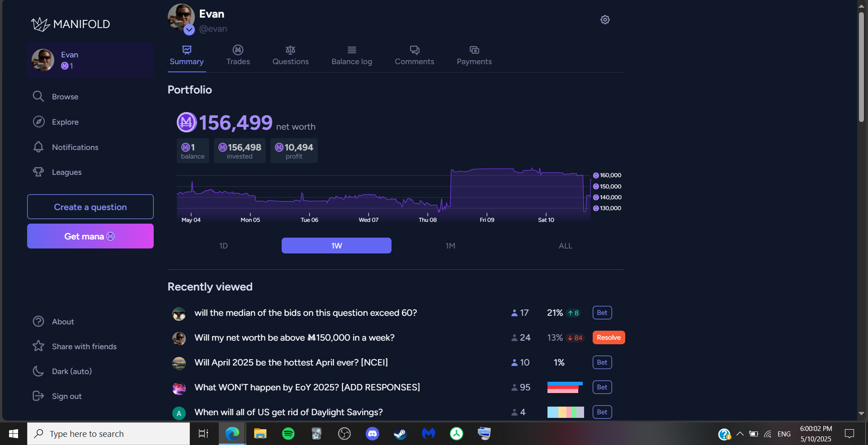Click the Manifold logo
This screenshot has width=868, height=445.
(71, 24)
